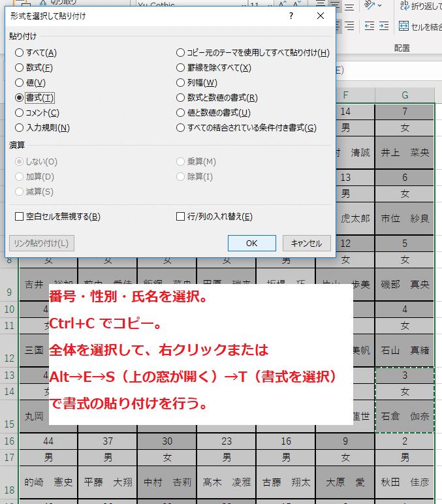Click the OK button

click(252, 244)
